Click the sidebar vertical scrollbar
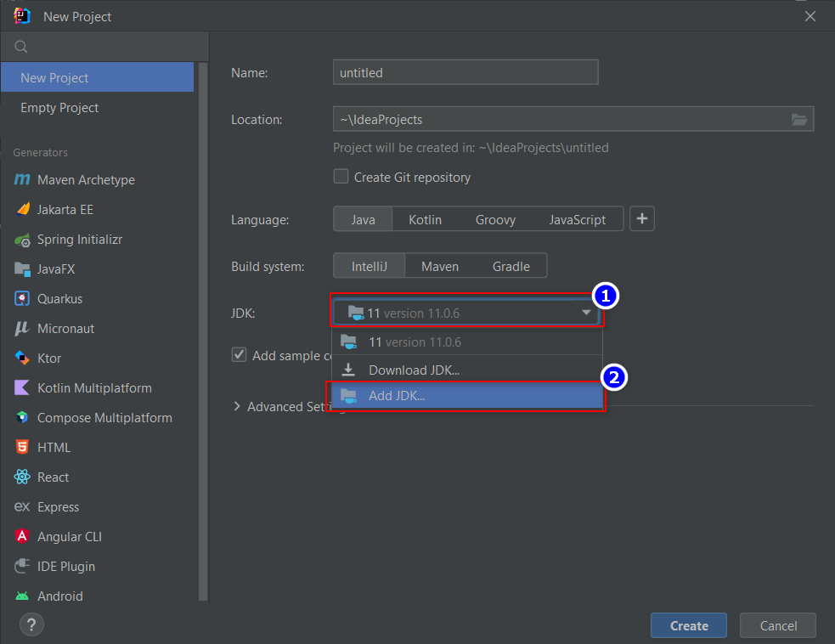This screenshot has width=835, height=644. [203, 331]
